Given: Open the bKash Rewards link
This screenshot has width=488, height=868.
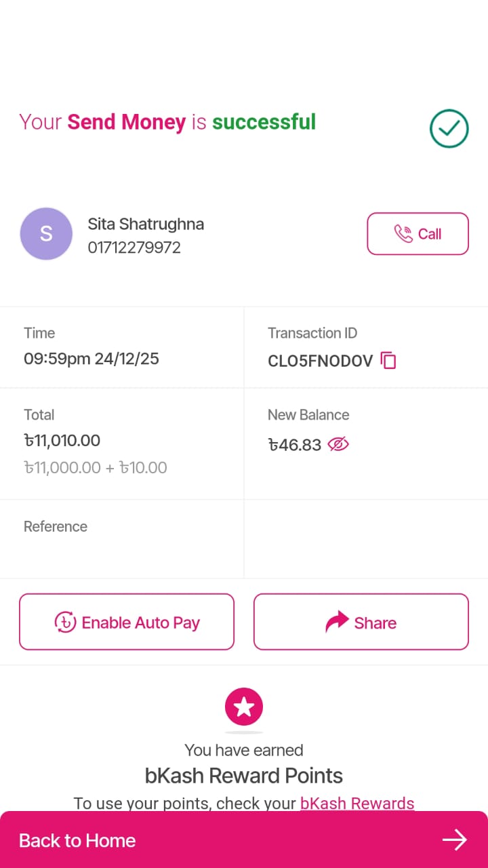Looking at the screenshot, I should [x=357, y=804].
